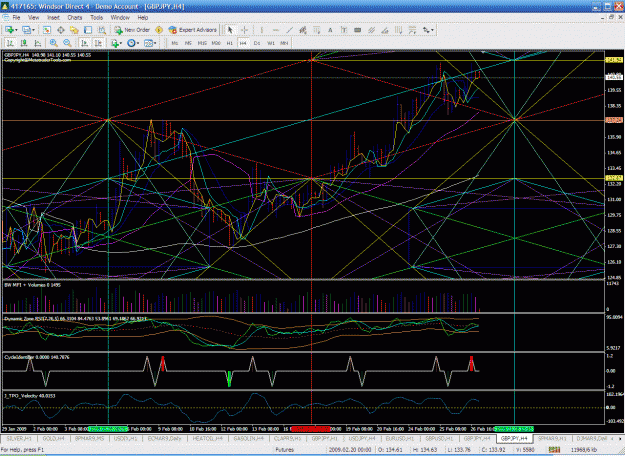Select the arrow Cursor tool
Viewport: 625px width, 456px height.
[230, 30]
